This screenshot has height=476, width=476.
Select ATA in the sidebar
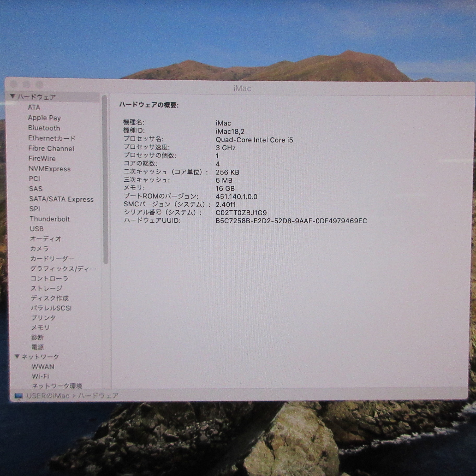[34, 107]
